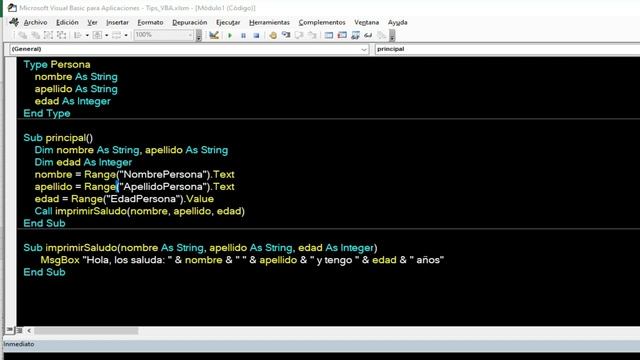640x360 pixels.
Task: Toggle Design Mode with the ruler-pencil icon
Action: coord(213,36)
